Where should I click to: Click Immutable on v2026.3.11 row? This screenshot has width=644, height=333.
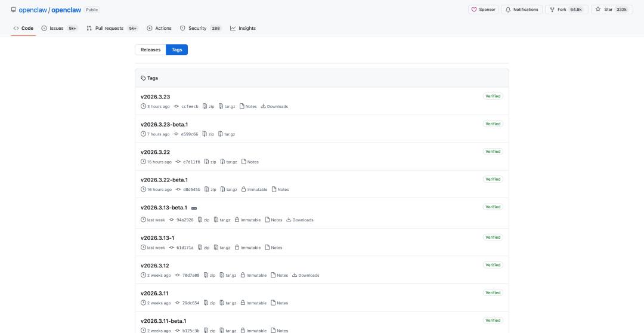coord(253,303)
